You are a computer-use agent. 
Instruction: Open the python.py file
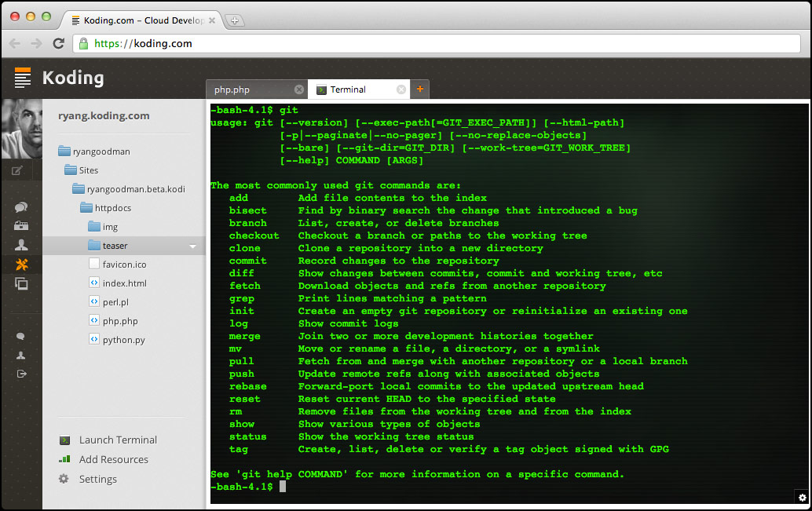117,340
